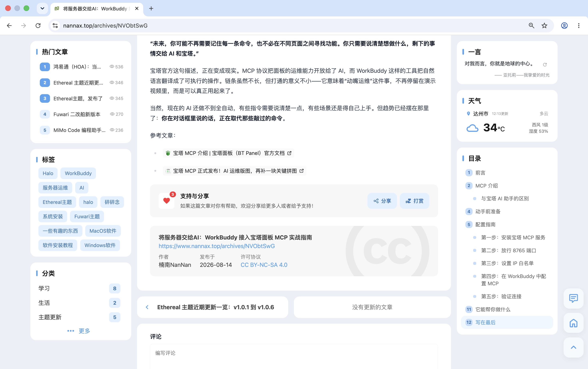Open the CC BY-NC-SA 4.0 license link
The image size is (588, 369).
[x=264, y=265]
